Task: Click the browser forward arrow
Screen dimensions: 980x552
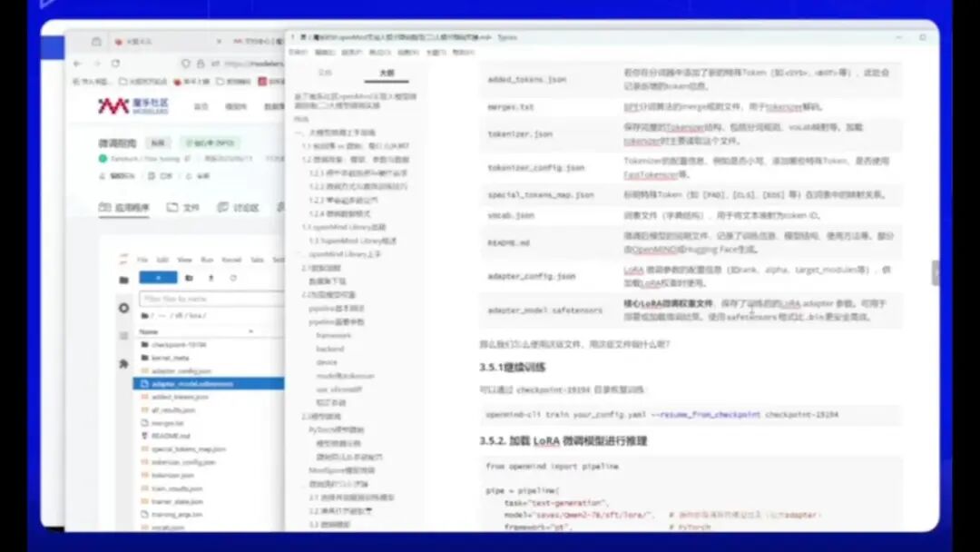Action: point(97,64)
